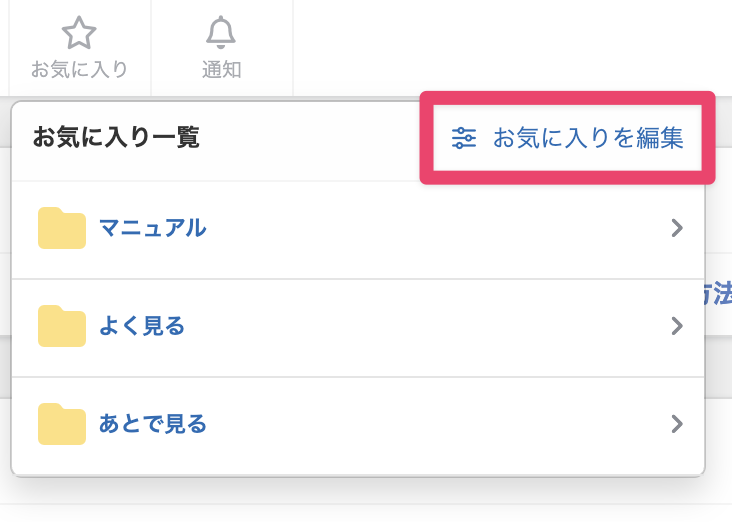732x522 pixels.
Task: Click the マニュアル folder icon
Action: coord(62,228)
